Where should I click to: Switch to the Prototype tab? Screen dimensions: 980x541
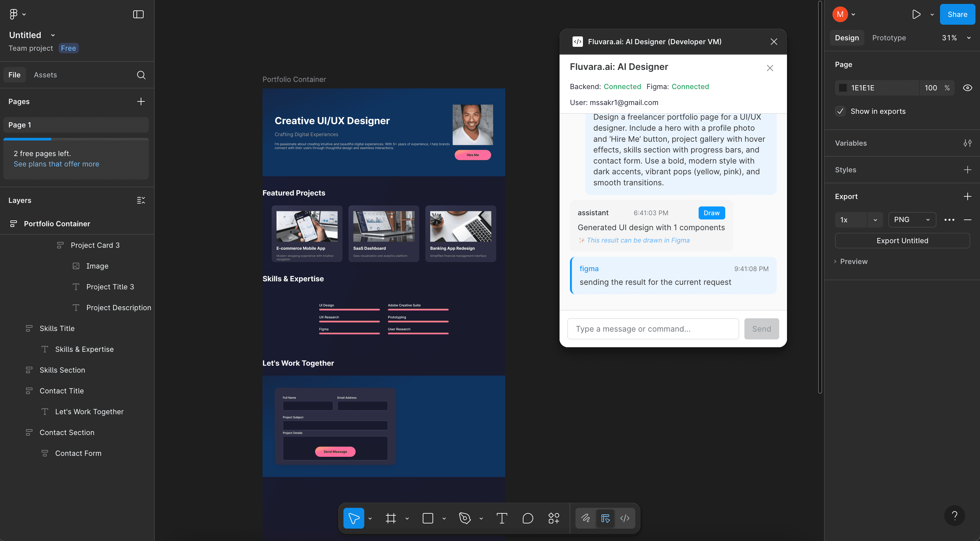(x=889, y=38)
